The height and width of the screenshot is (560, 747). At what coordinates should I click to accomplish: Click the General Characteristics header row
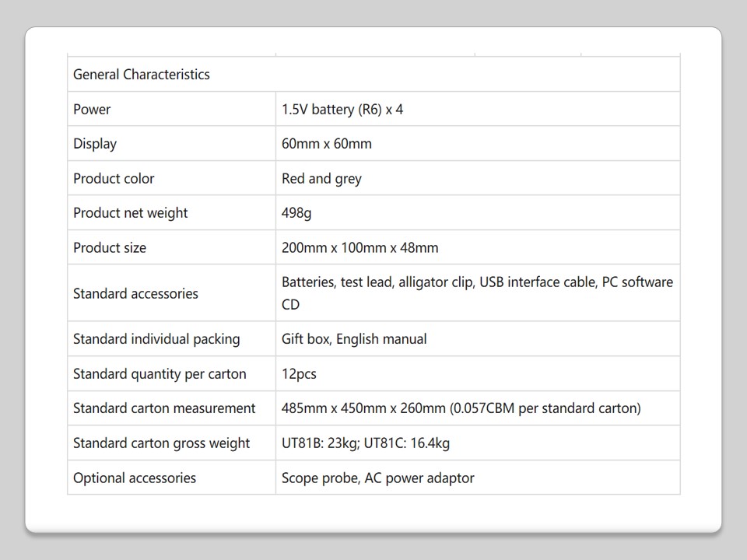pyautogui.click(x=142, y=75)
